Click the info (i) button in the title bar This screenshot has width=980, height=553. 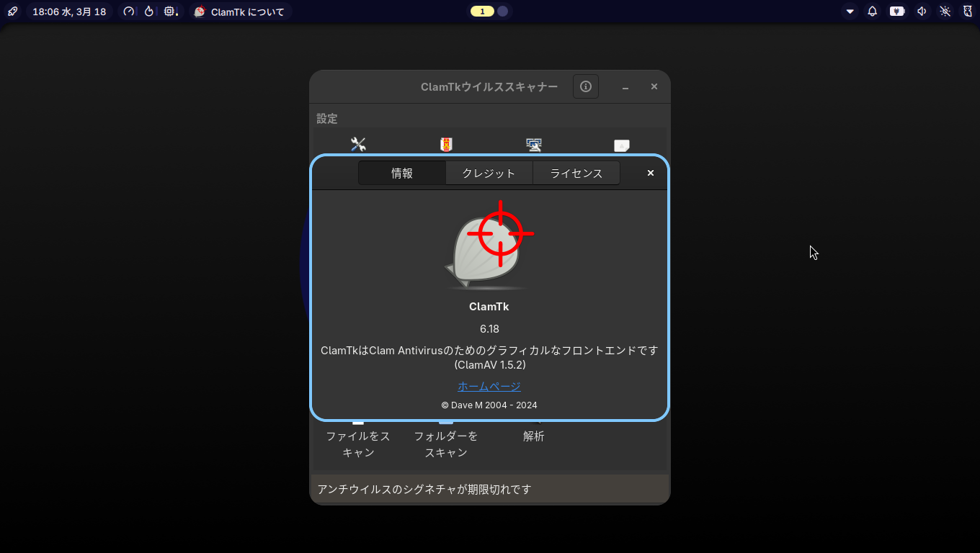585,86
